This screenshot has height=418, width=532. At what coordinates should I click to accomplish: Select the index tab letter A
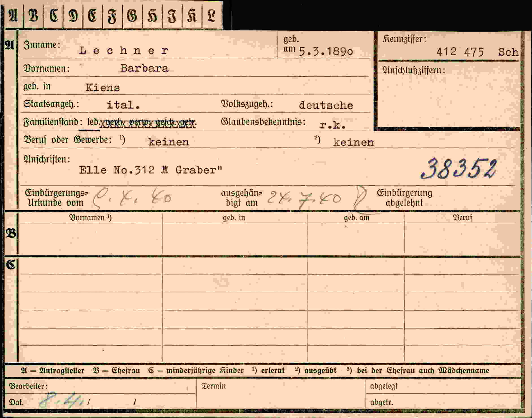click(13, 15)
